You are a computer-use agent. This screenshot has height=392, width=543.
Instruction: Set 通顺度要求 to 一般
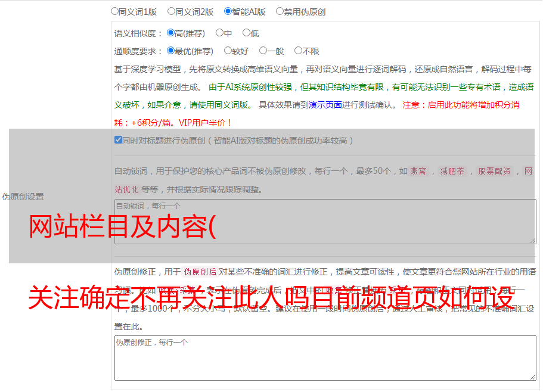point(263,51)
